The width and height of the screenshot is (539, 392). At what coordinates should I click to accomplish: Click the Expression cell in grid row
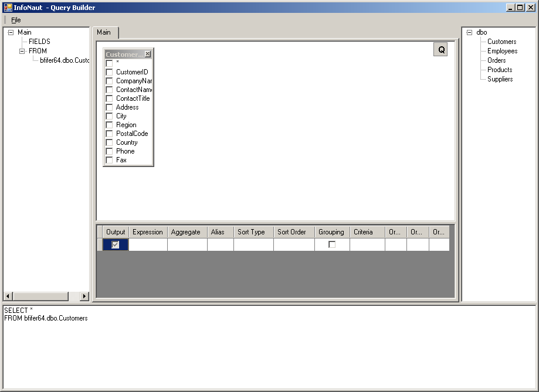[148, 244]
